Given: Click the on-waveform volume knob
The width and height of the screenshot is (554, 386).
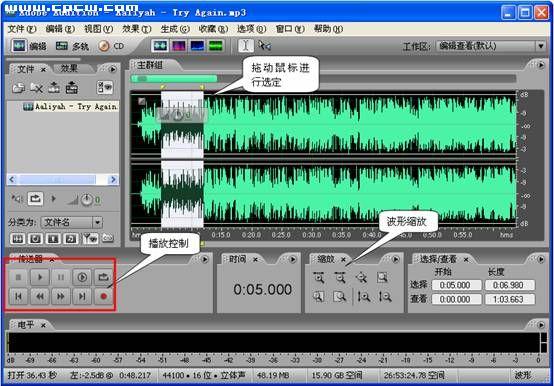Looking at the screenshot, I should (178, 114).
